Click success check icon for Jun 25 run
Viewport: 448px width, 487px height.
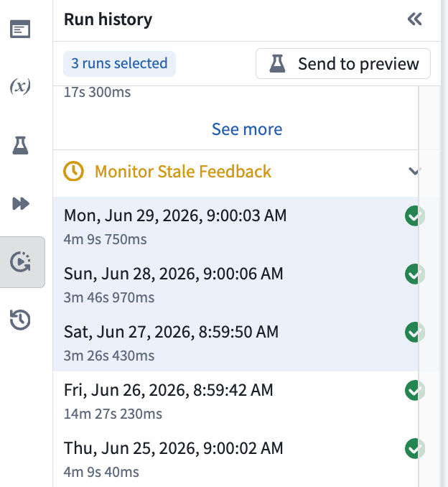click(415, 448)
